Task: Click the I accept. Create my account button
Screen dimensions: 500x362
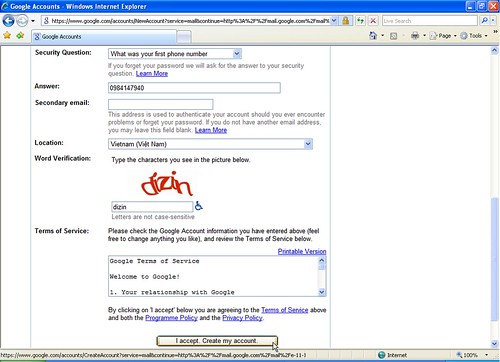Action: (x=217, y=341)
